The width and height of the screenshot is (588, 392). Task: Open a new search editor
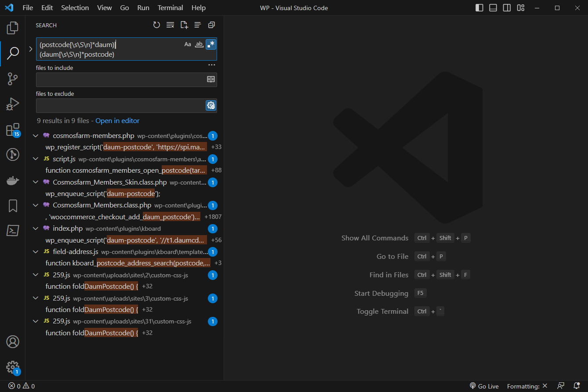pos(184,25)
